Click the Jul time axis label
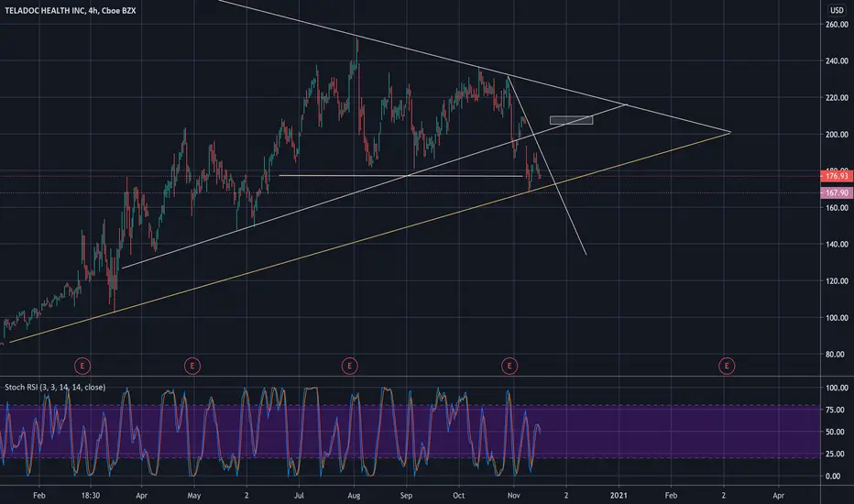The width and height of the screenshot is (854, 504). pos(299,495)
